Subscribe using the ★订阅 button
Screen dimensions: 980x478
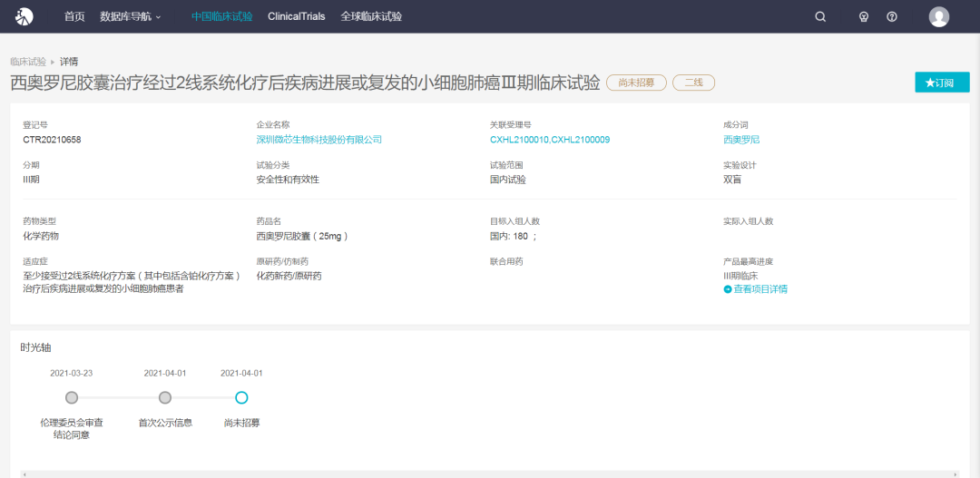(943, 83)
